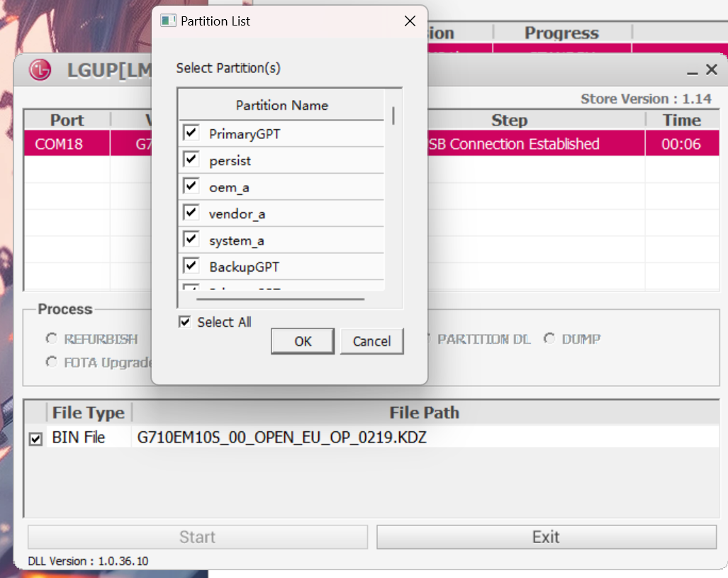Select the REFURBISH process option

tap(52, 339)
